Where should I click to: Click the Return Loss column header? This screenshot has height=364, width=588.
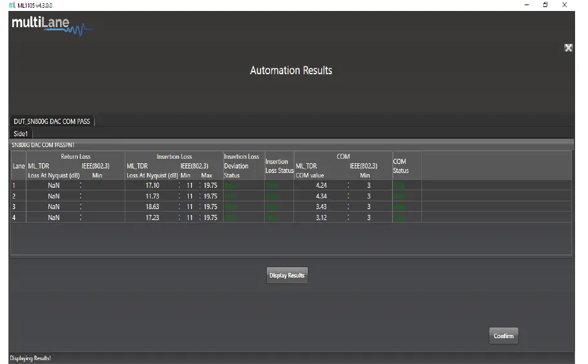coord(76,157)
